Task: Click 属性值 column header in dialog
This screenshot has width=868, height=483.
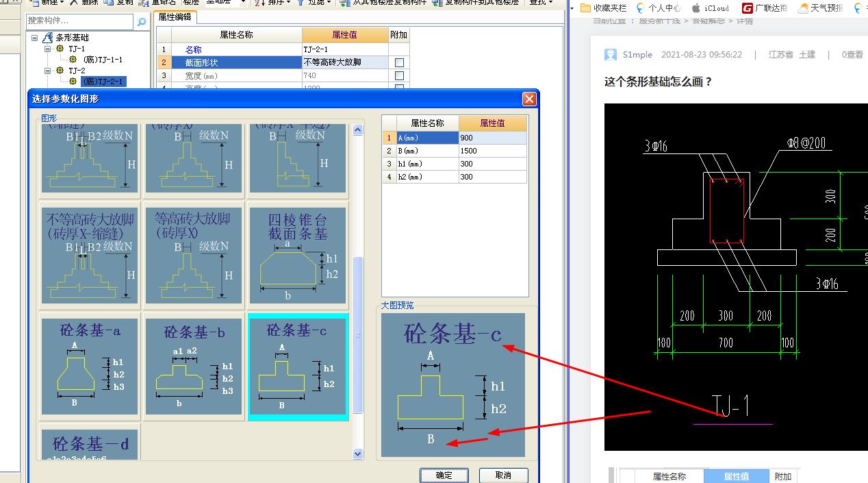Action: (493, 123)
